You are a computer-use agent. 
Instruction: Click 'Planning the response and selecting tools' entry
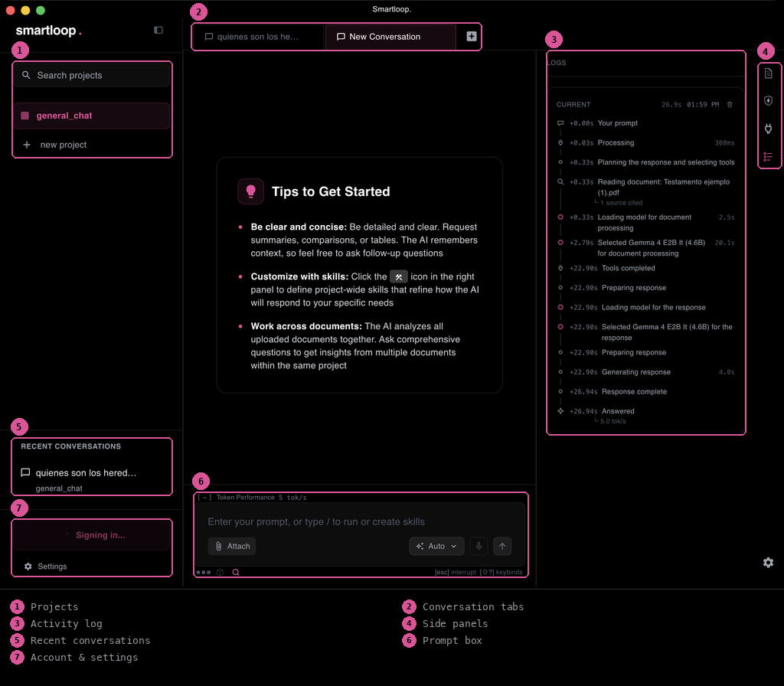click(666, 162)
